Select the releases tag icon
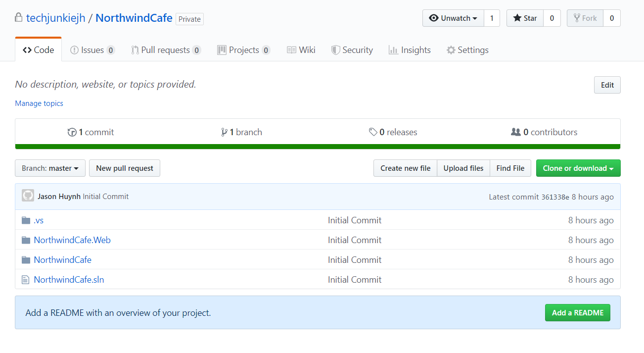This screenshot has width=644, height=353. coord(374,132)
